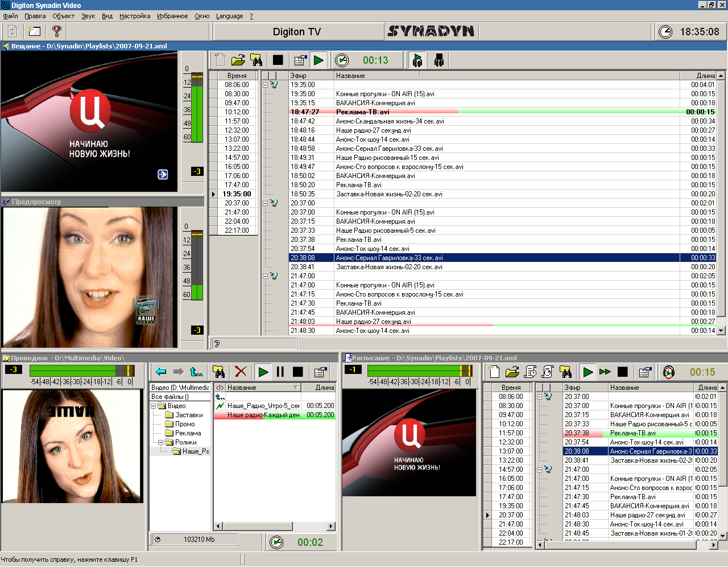The image size is (728, 568).
Task: Click the explorer file list horizontal scrollbar
Action: (x=274, y=526)
